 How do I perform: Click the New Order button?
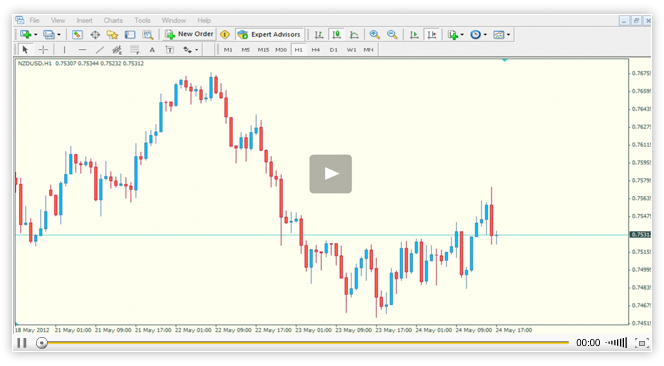(x=189, y=34)
